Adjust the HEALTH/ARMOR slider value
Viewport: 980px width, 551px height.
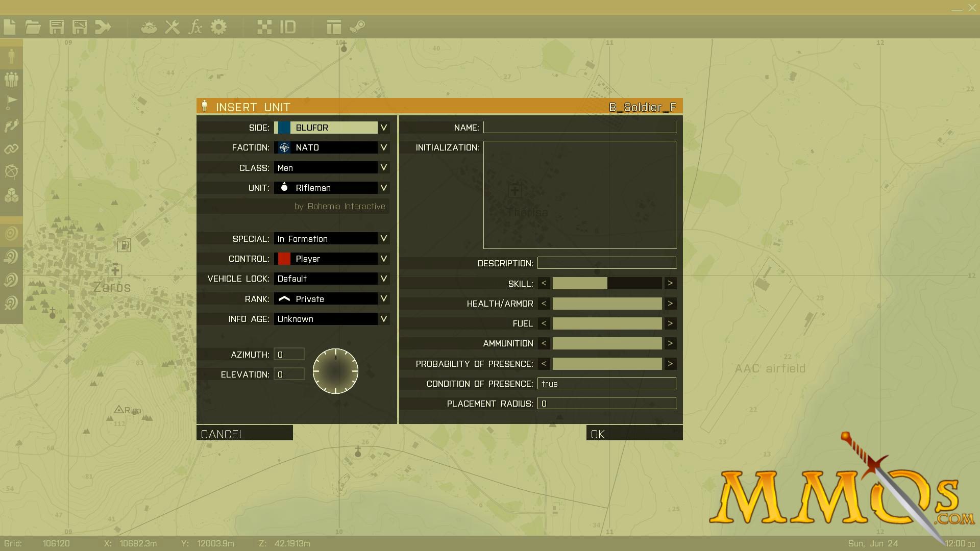(x=606, y=303)
